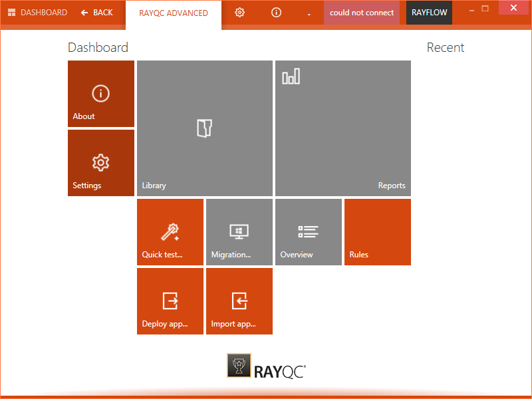Screen dimensions: 532x399
Task: Open the About tile info icon
Action: [x=100, y=93]
